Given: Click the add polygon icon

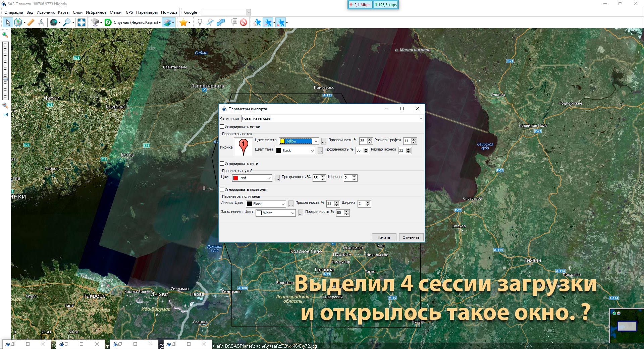Looking at the screenshot, I should click(x=221, y=22).
